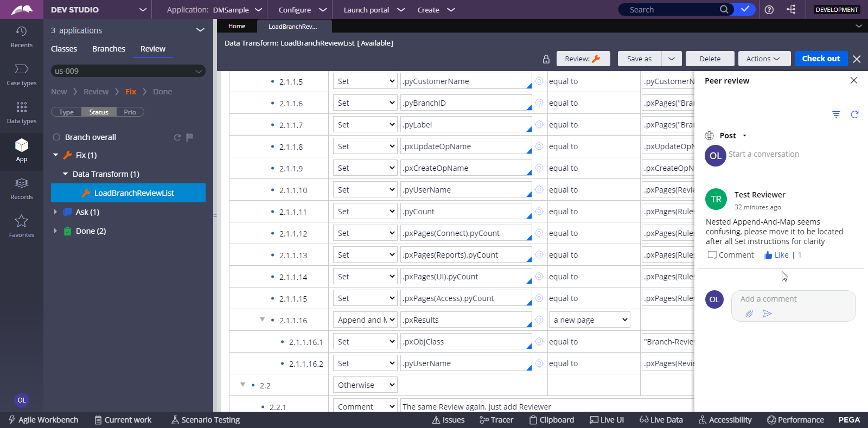Click the Review button with wrench
This screenshot has height=428, width=868.
[x=583, y=59]
